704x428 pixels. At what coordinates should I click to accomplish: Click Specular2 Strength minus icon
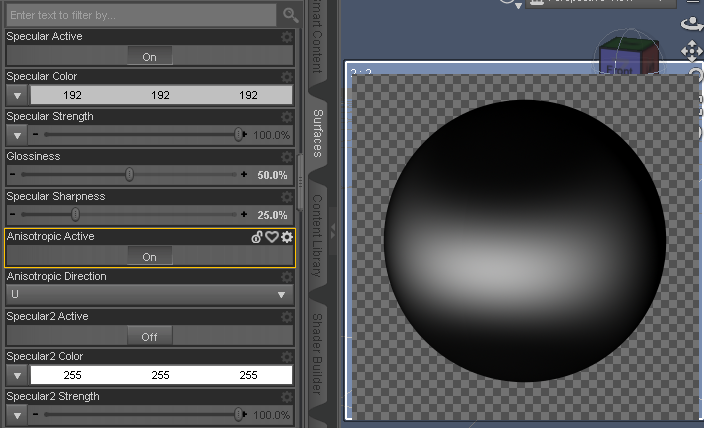(35, 414)
